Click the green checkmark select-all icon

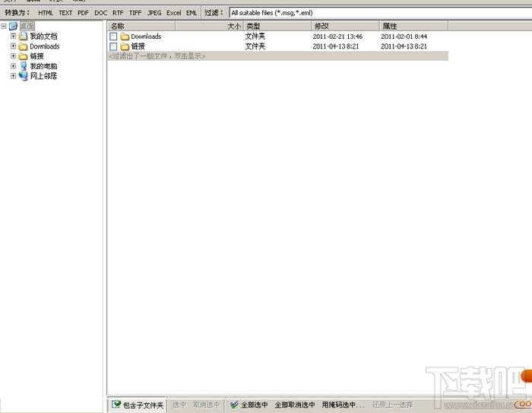234,405
